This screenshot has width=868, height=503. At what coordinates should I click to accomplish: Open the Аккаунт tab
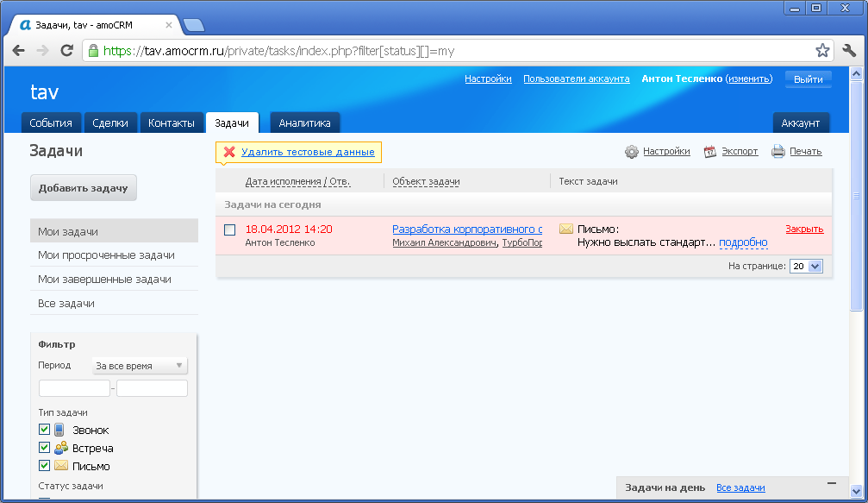tap(801, 123)
